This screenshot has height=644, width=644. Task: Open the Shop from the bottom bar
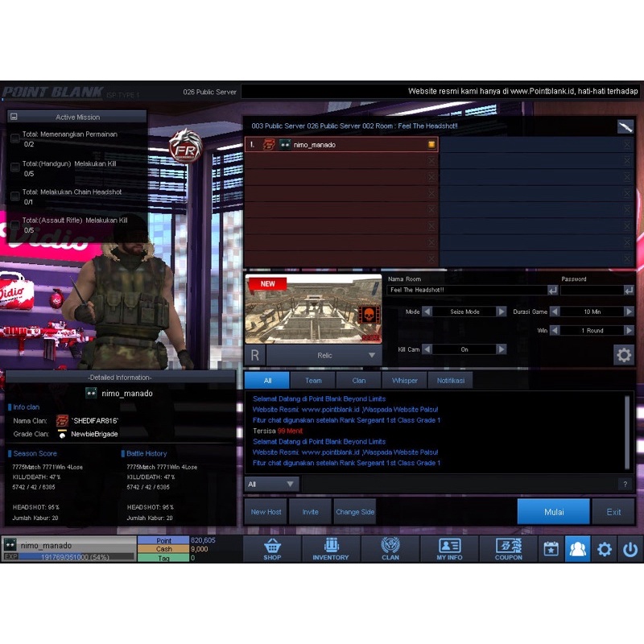(272, 548)
